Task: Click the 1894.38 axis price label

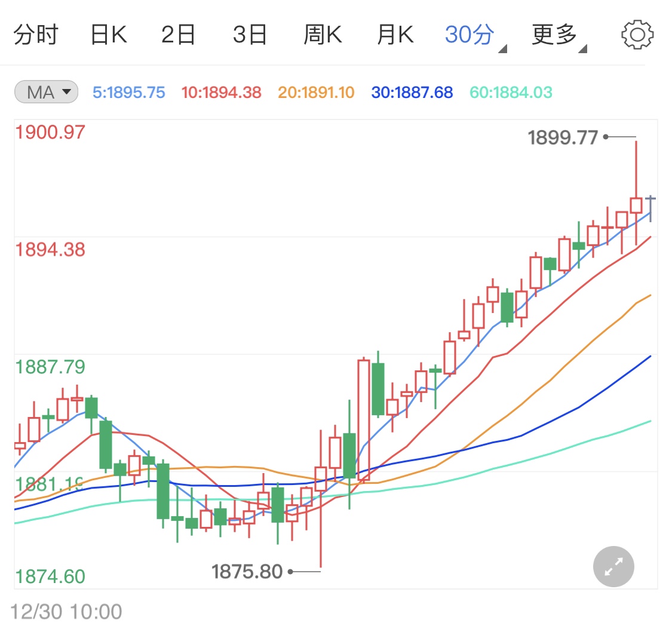Action: tap(50, 249)
